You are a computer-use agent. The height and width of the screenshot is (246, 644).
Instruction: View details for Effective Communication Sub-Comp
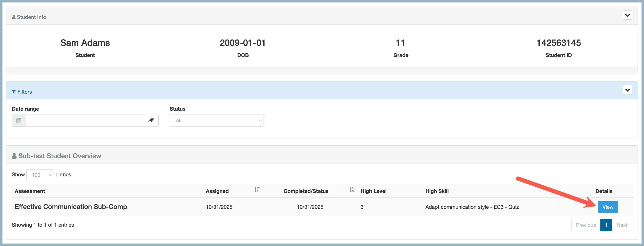click(608, 207)
